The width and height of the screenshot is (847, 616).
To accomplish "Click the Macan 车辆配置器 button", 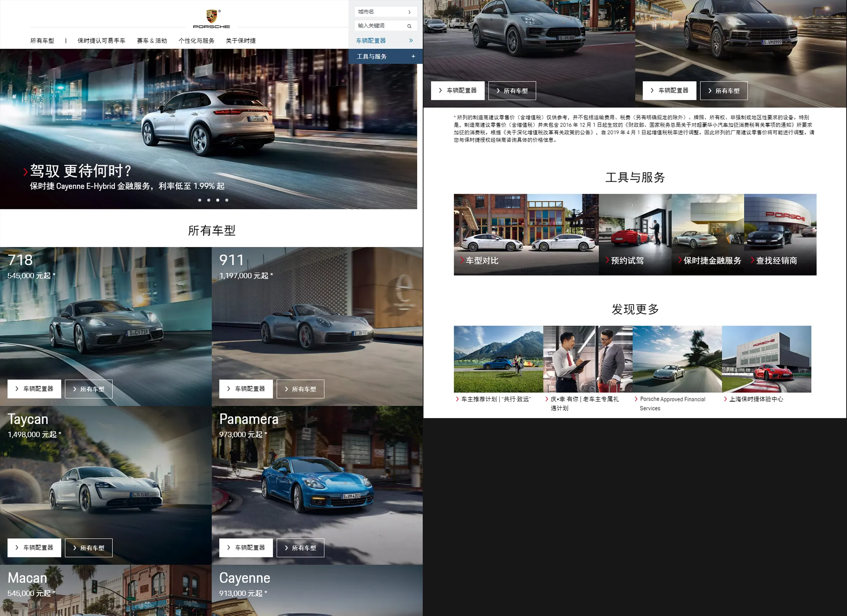I will coord(458,90).
